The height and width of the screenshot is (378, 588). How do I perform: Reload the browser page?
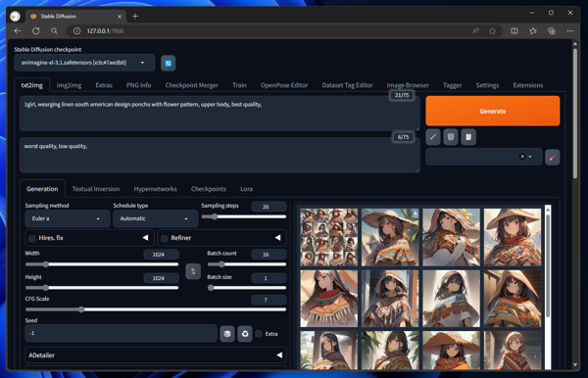36,31
